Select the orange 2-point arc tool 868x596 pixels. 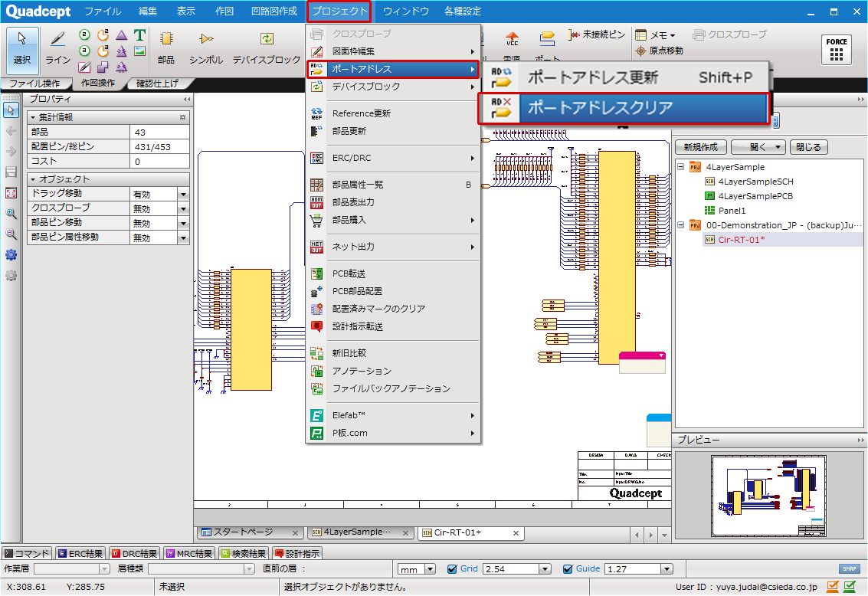[103, 35]
